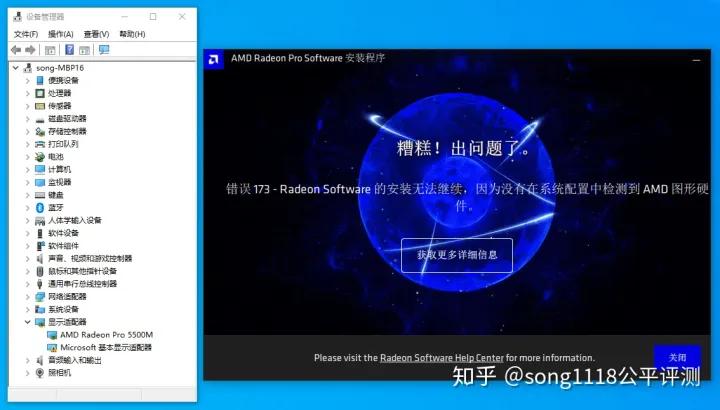The height and width of the screenshot is (410, 720).
Task: Select the 监视器 tree label
Action: 60,182
